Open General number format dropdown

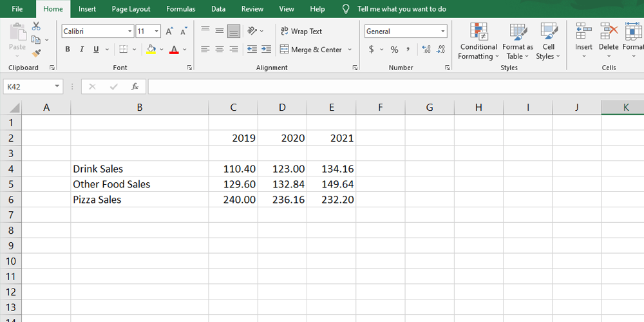(x=443, y=31)
